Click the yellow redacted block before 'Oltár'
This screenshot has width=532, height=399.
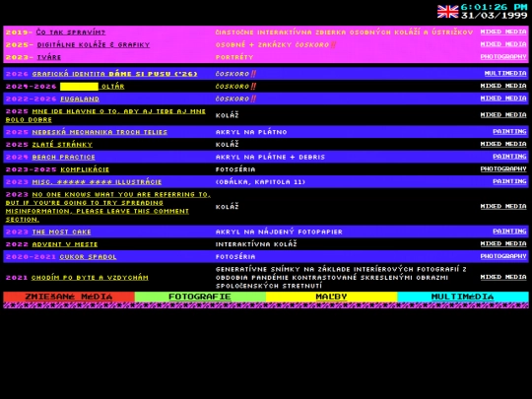pos(80,87)
